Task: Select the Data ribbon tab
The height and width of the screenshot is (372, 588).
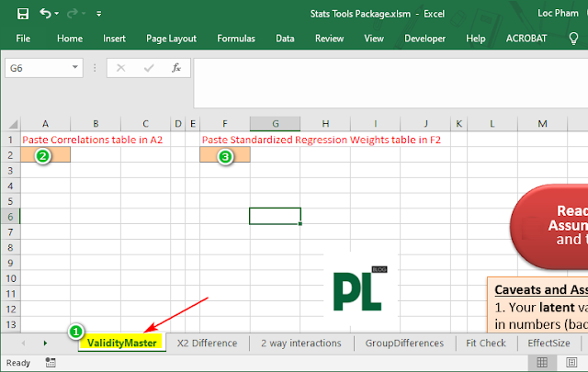Action: (285, 39)
